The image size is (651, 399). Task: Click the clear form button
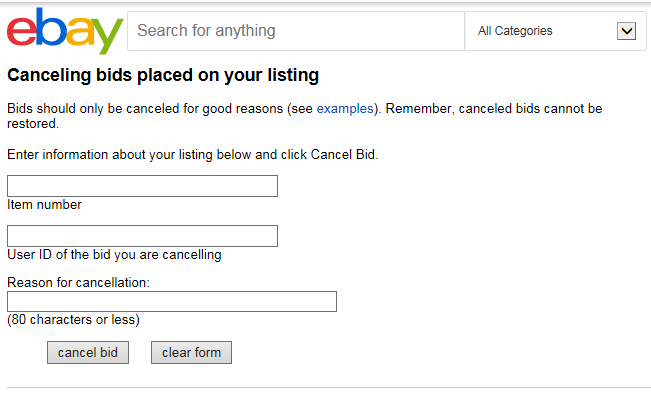pos(191,352)
